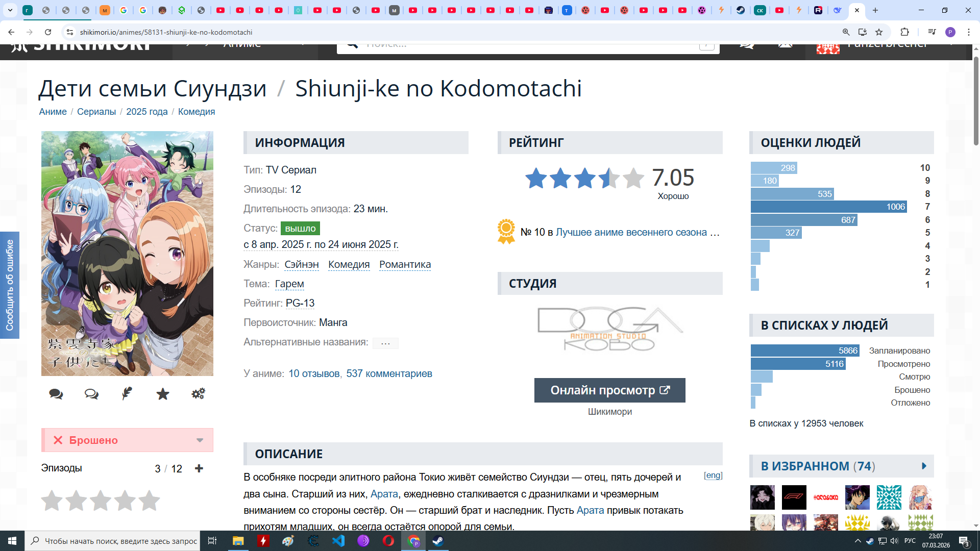Switch to the dark 'R' browser tab

818,10
